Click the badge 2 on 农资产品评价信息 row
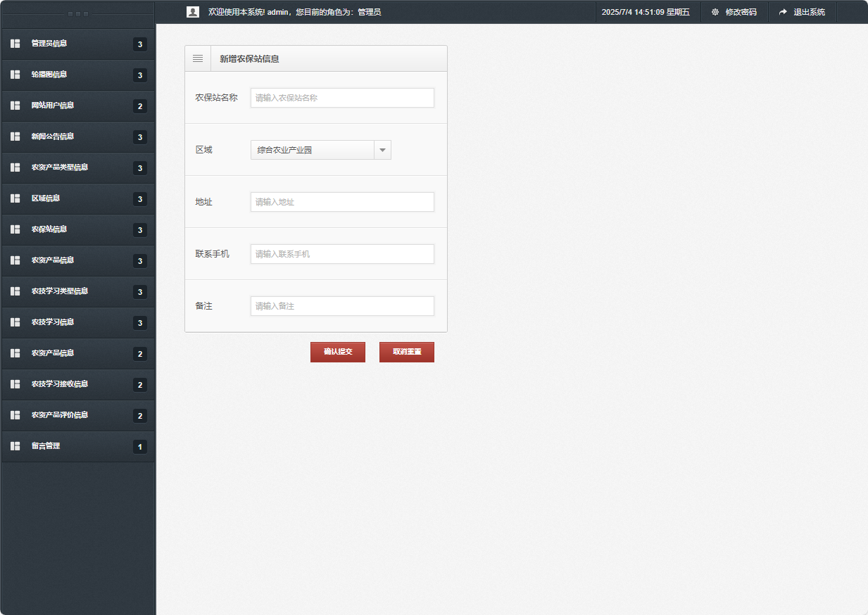868x615 pixels. (x=140, y=416)
